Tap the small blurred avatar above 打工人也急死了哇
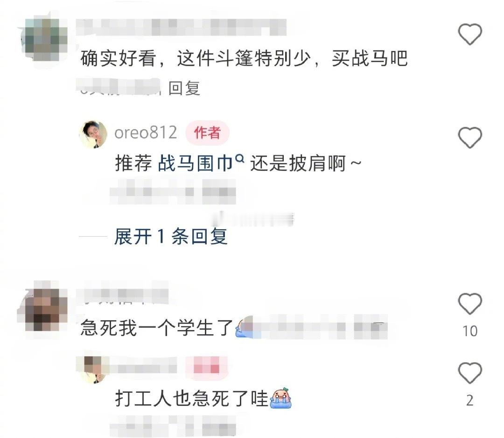This screenshot has width=504, height=438. coord(93,369)
